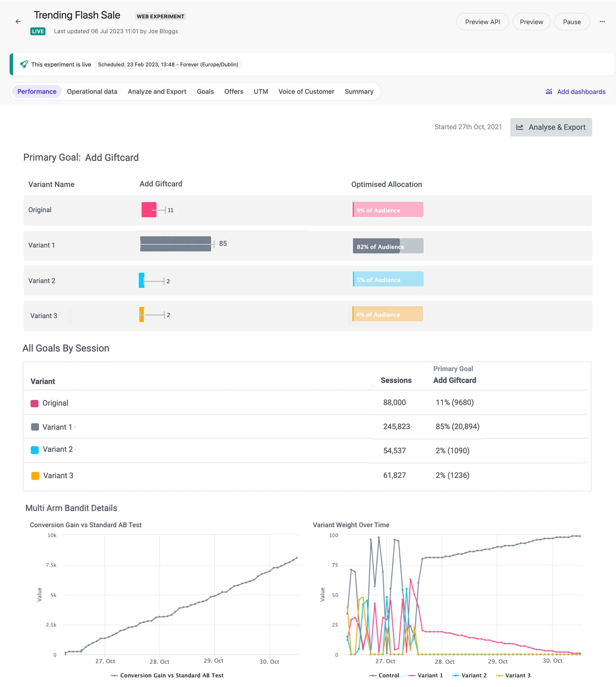Toggle Conversion Gain vs Standard AB Test legend
Viewport: 616px width, 687px height.
tap(167, 675)
